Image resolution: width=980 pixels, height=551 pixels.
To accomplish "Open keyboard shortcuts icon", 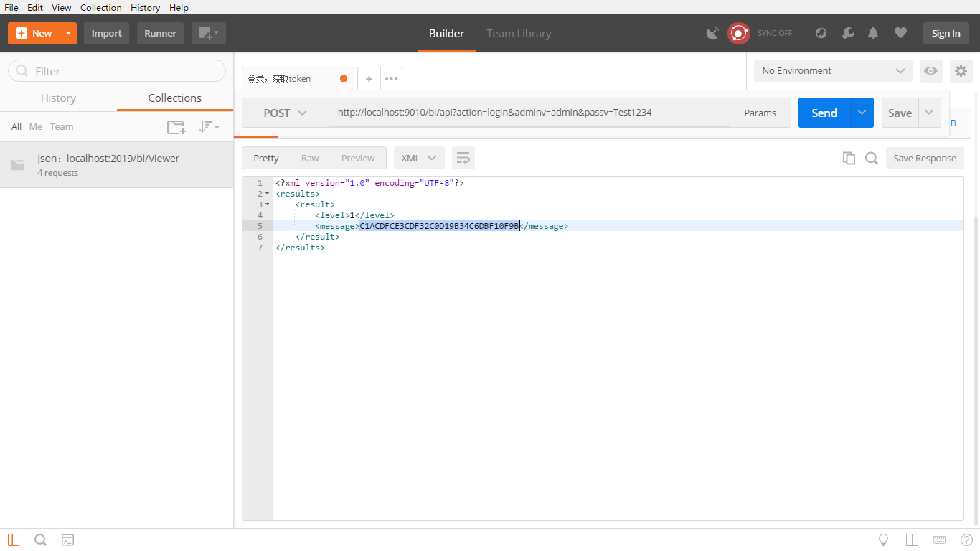I will (x=940, y=540).
